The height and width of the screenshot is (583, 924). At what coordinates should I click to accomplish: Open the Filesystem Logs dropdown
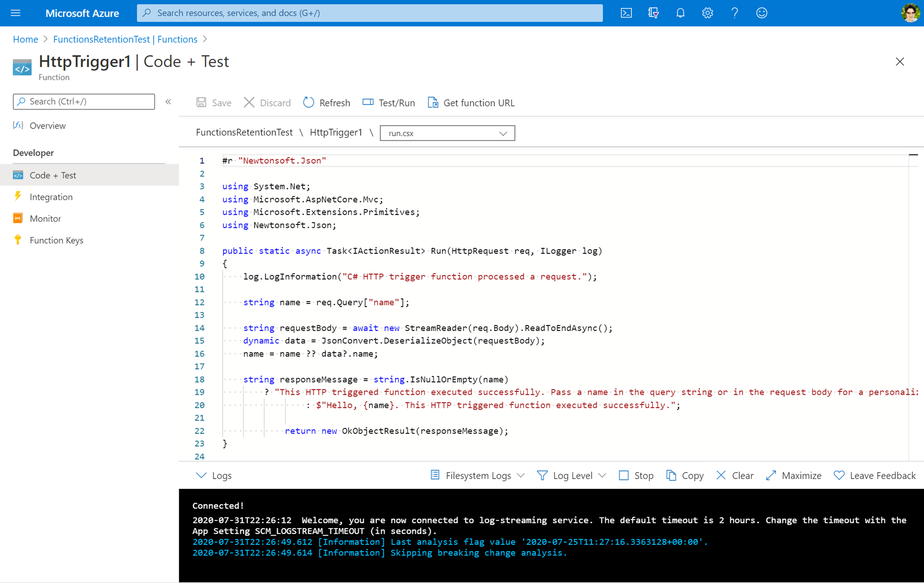click(477, 475)
